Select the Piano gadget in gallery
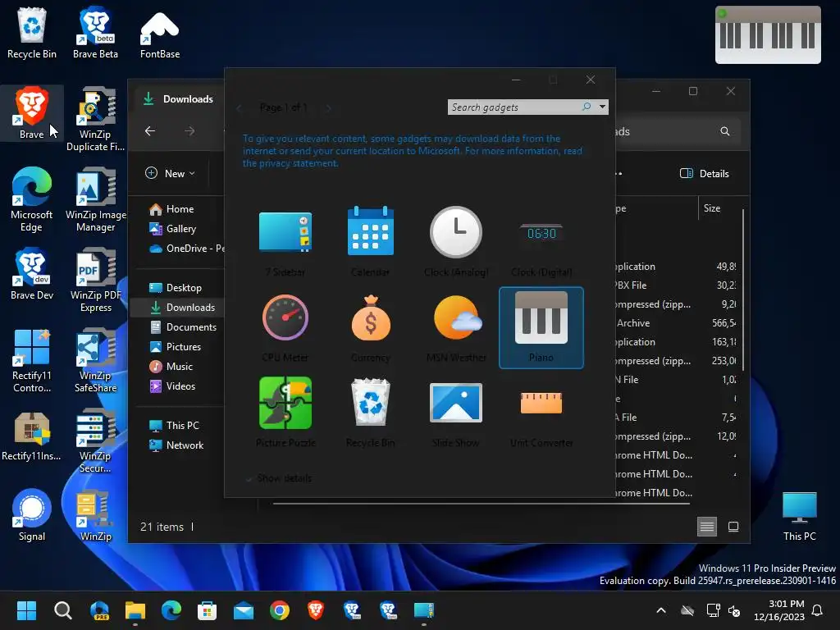Screen dimensions: 840x630 (x=541, y=328)
